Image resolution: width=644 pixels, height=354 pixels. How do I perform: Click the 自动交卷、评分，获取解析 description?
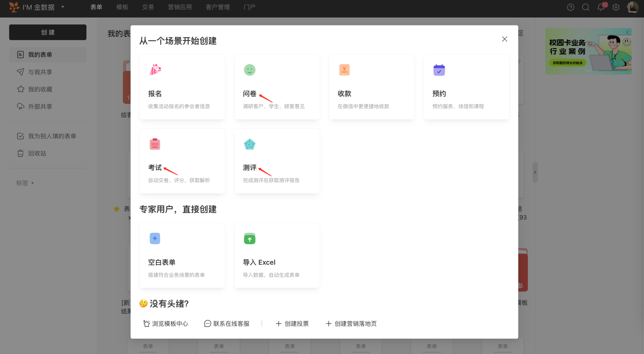click(179, 180)
